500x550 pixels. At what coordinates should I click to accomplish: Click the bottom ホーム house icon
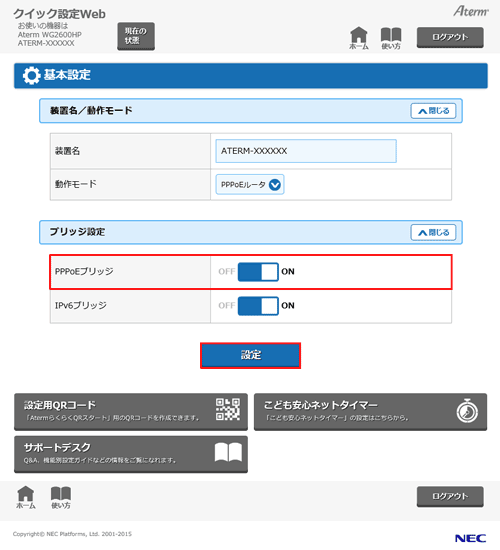26,497
